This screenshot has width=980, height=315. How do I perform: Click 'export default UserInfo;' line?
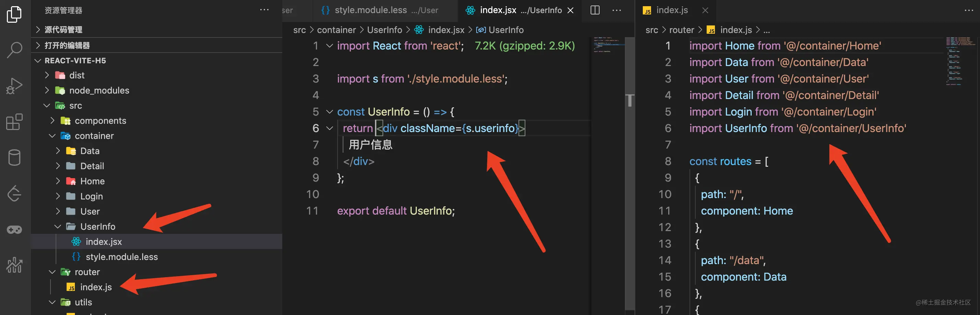[396, 211]
